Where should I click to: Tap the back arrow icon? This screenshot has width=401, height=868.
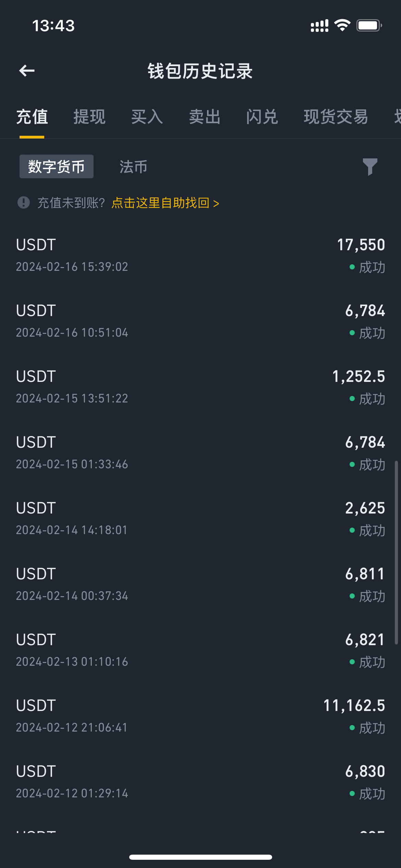[x=27, y=71]
